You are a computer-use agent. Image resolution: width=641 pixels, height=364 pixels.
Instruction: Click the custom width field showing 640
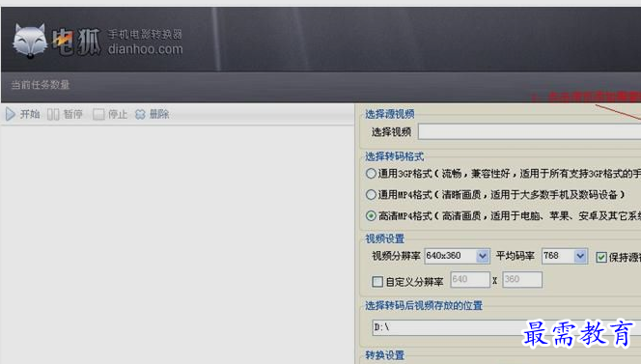pyautogui.click(x=470, y=279)
